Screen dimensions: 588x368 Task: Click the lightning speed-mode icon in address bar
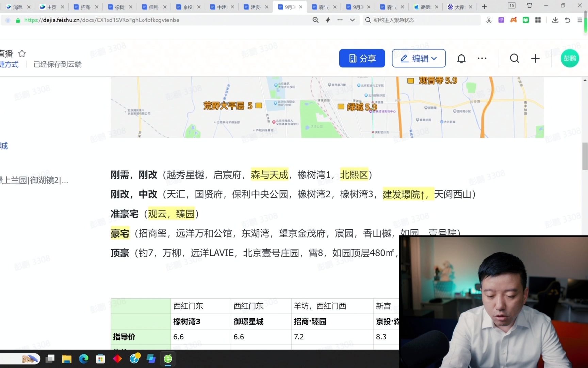(x=328, y=20)
